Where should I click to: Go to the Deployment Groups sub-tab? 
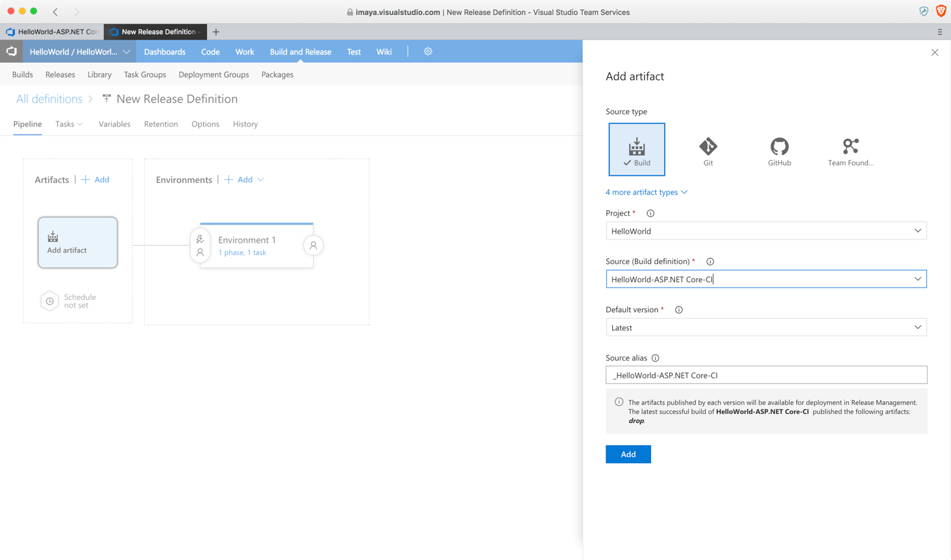tap(214, 75)
